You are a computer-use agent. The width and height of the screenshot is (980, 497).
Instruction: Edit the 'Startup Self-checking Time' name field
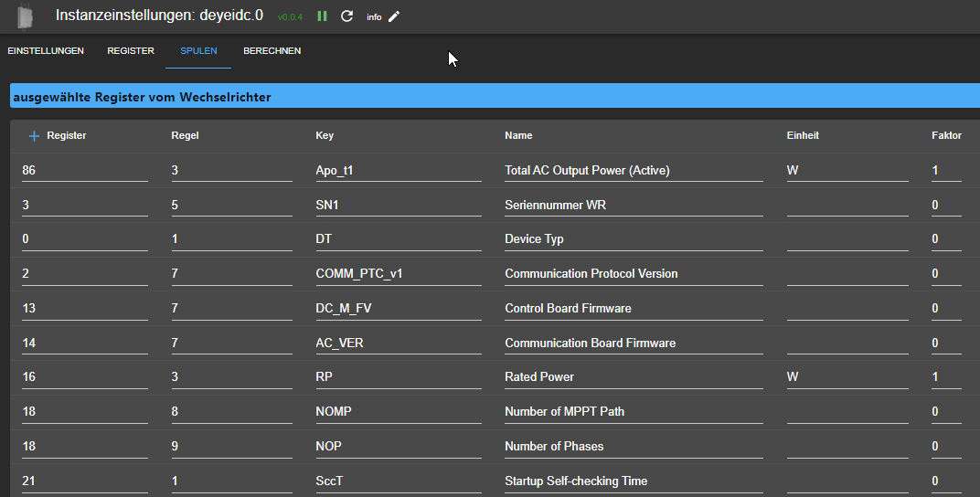633,481
